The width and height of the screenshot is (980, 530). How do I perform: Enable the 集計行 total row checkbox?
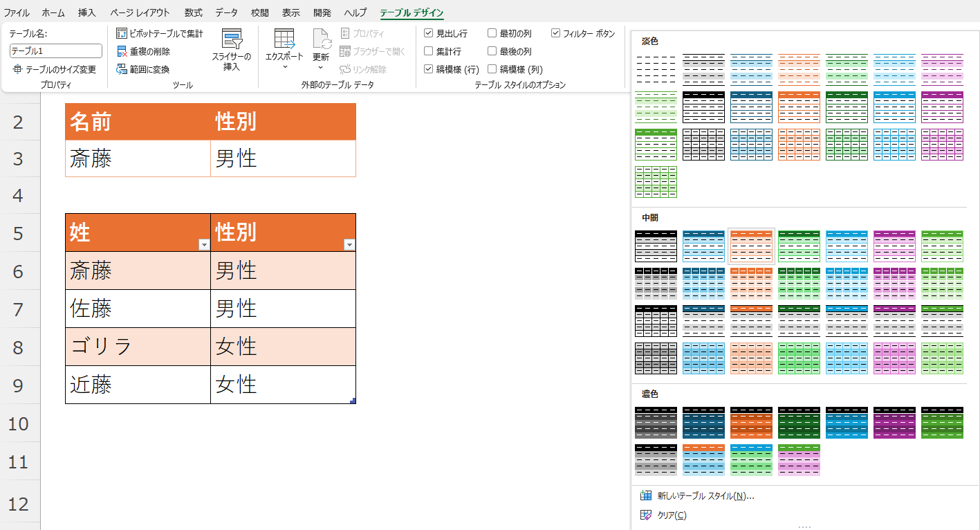coord(429,51)
